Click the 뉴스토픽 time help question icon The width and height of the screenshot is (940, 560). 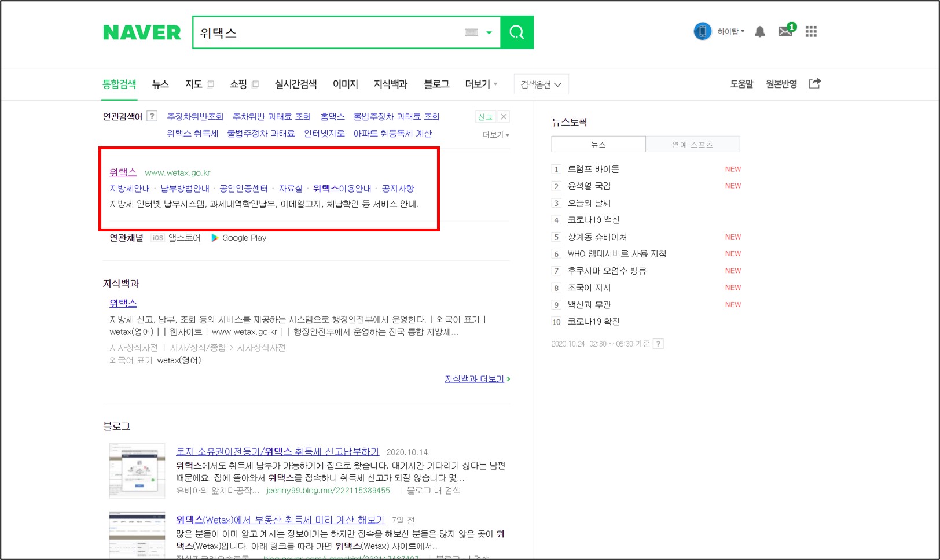658,344
